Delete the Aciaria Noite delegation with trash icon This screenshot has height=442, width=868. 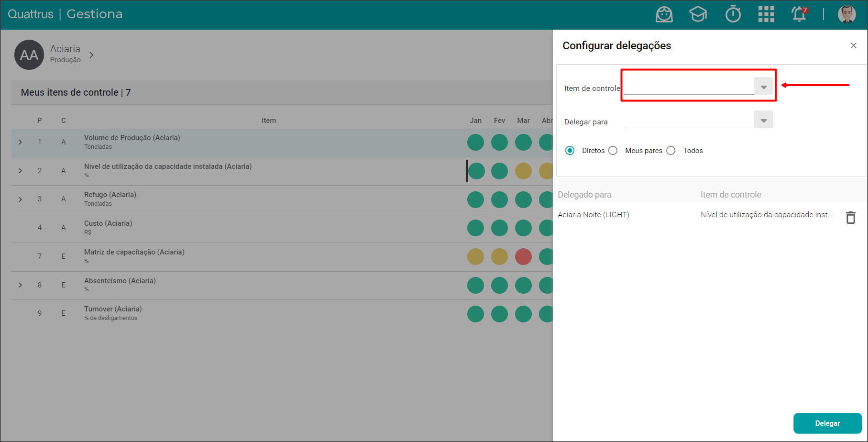(x=850, y=218)
